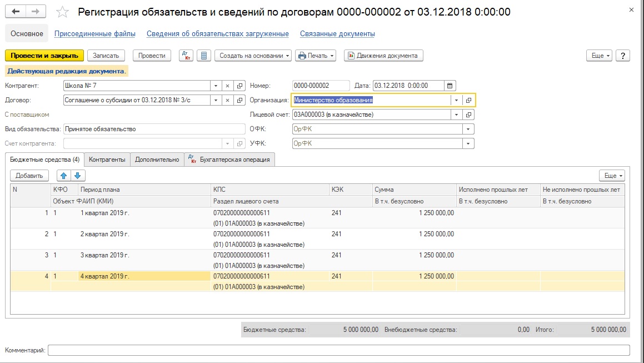This screenshot has width=644, height=363.
Task: Switch to the Бухгалтерская операция tab
Action: tap(229, 160)
